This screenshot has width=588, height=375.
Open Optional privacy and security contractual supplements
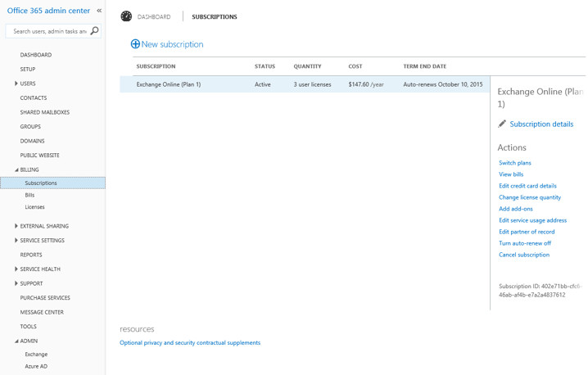coord(190,343)
